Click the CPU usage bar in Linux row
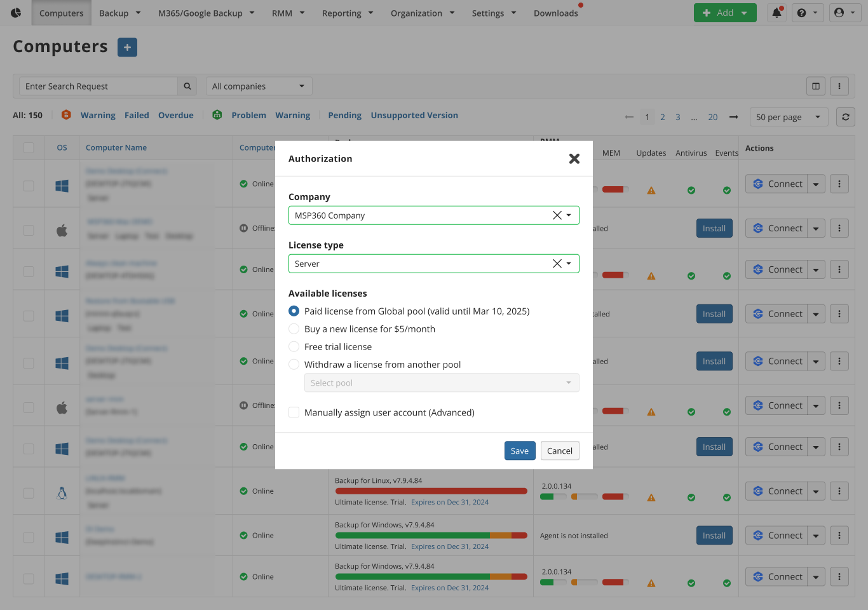This screenshot has width=868, height=610. point(553,497)
